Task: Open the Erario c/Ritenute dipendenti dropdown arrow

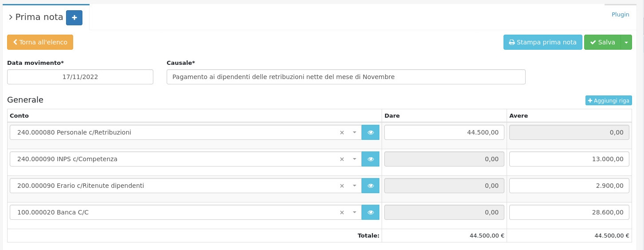Action: (354, 186)
